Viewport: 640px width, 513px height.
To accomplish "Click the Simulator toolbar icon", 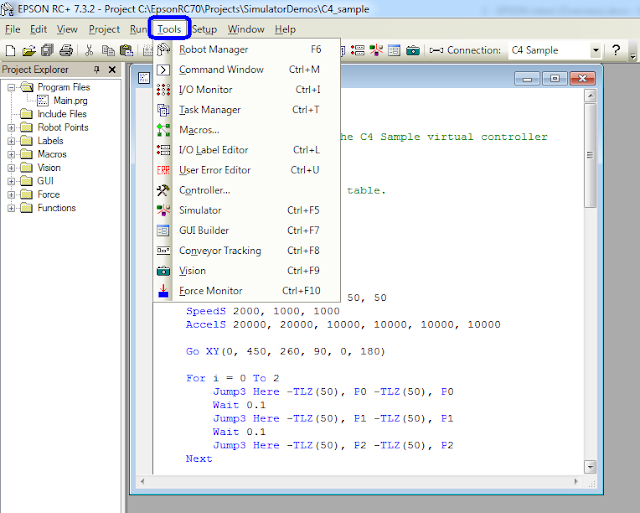I will point(376,51).
